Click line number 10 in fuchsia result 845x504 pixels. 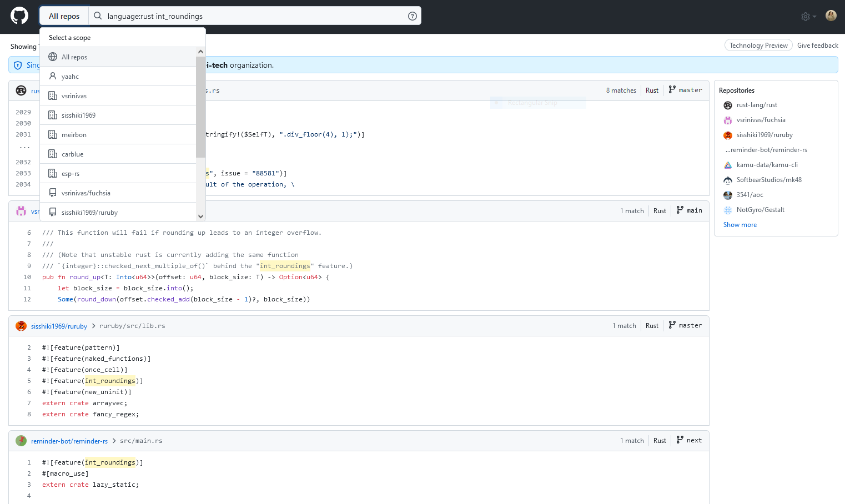point(27,277)
